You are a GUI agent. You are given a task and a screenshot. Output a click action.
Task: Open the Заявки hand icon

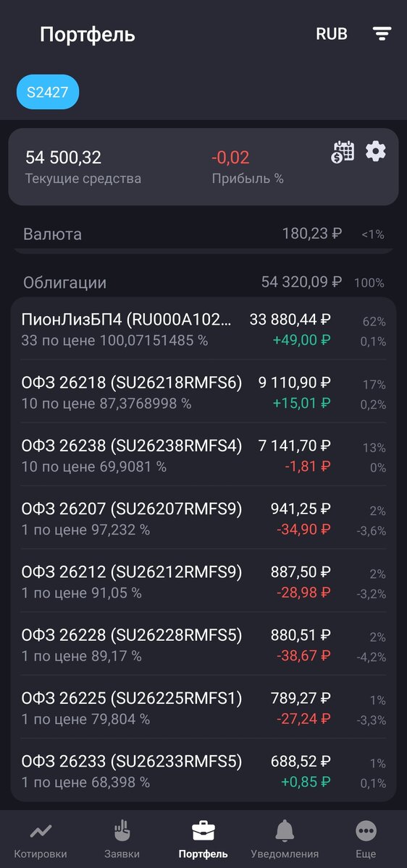click(x=122, y=830)
